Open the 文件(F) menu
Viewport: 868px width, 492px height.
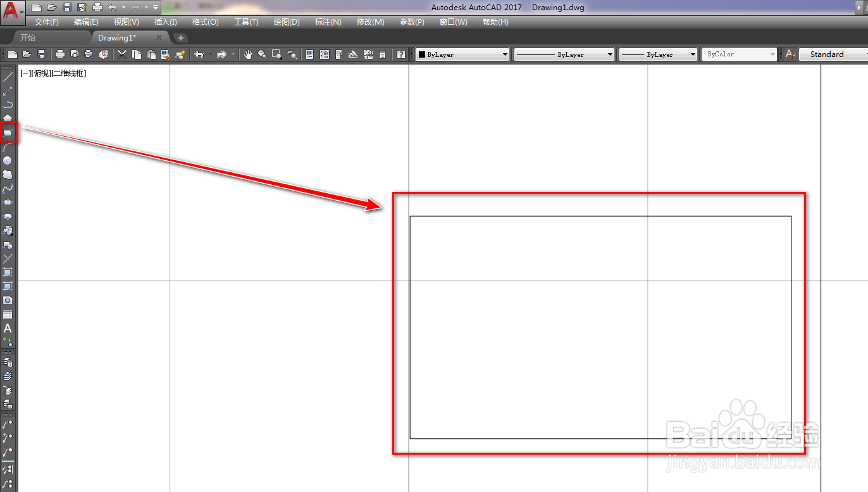coord(47,22)
